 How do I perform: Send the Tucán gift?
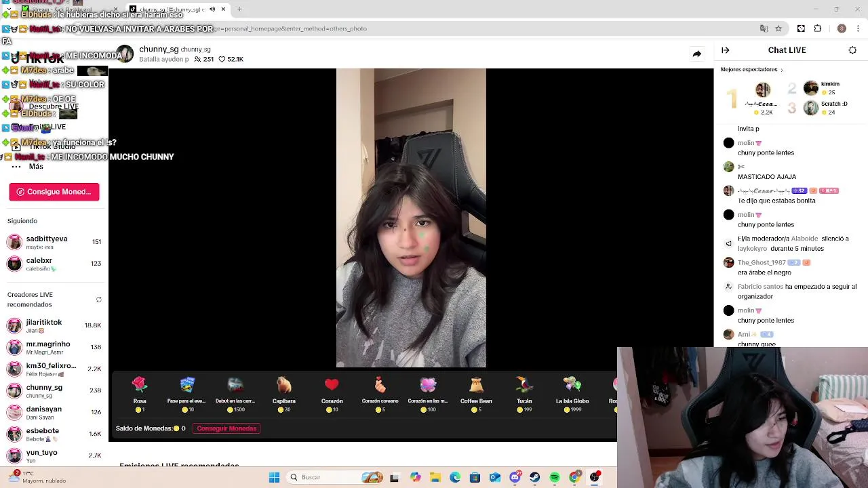524,394
